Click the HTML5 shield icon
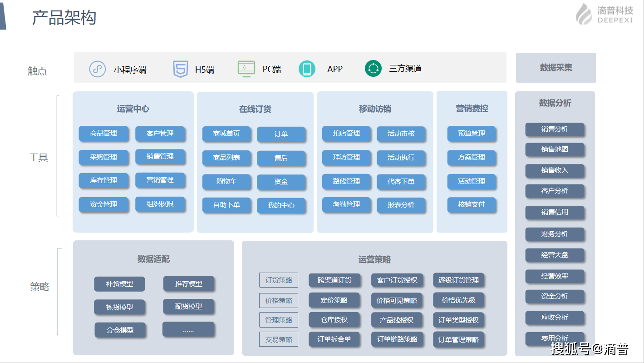644x363 pixels. (180, 69)
